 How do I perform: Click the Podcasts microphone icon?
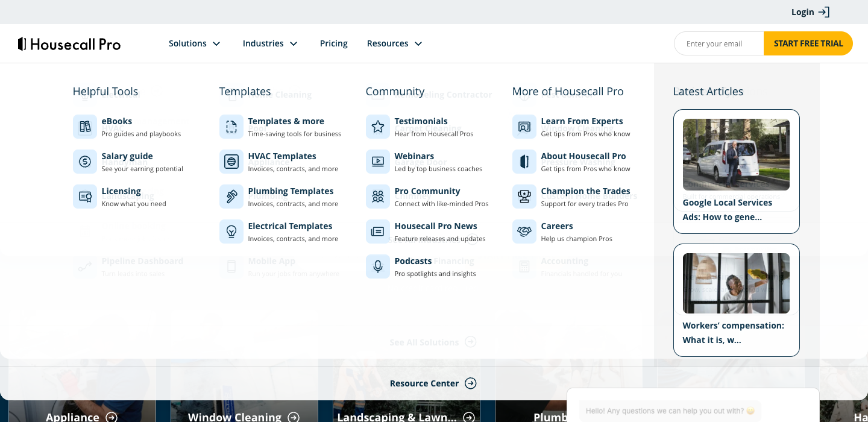[378, 266]
